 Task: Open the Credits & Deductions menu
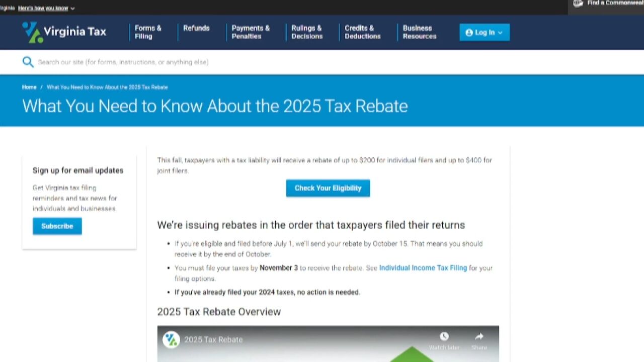(x=362, y=32)
